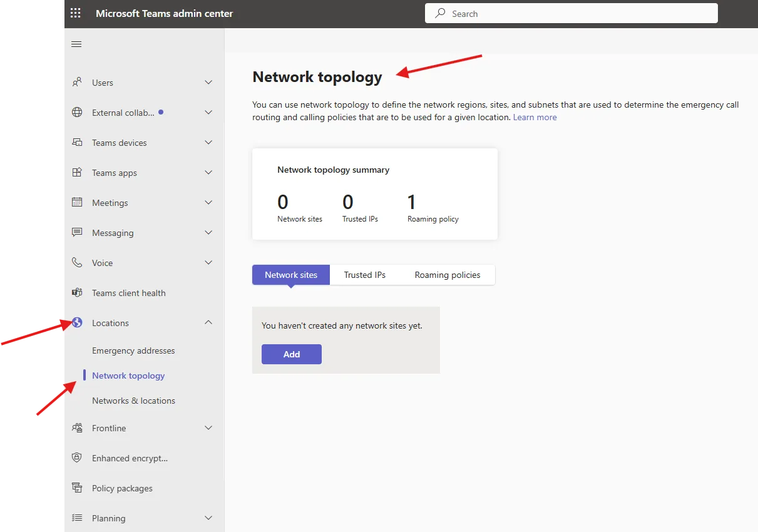Click the Add button to create a network site
The image size is (758, 532).
(x=291, y=354)
